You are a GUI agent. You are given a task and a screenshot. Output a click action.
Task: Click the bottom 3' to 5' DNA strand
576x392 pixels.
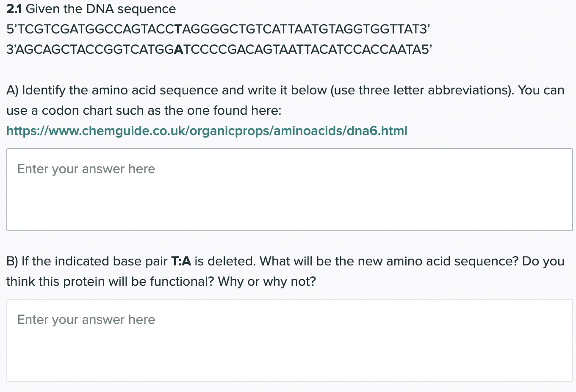pos(219,50)
